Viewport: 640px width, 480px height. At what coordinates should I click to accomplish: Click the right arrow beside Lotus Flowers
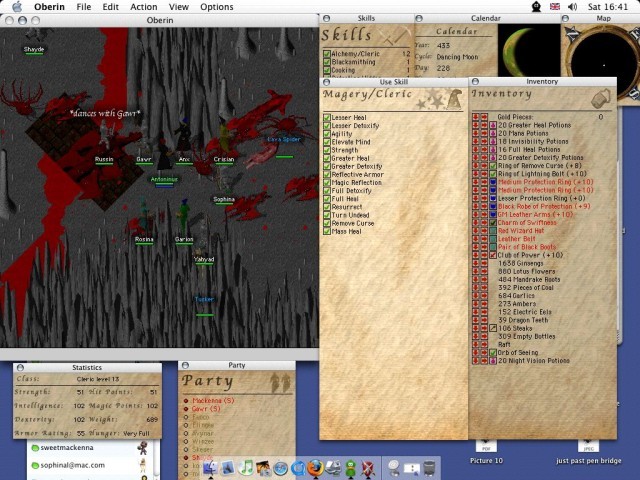[484, 271]
